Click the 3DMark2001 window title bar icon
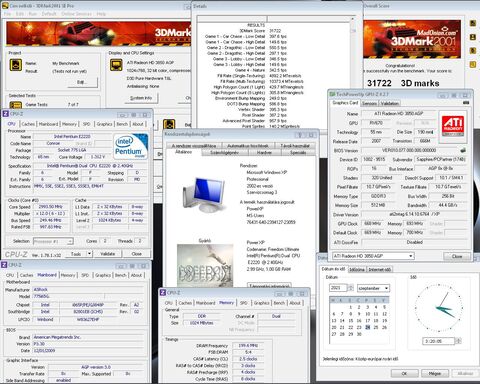 pyautogui.click(x=5, y=6)
